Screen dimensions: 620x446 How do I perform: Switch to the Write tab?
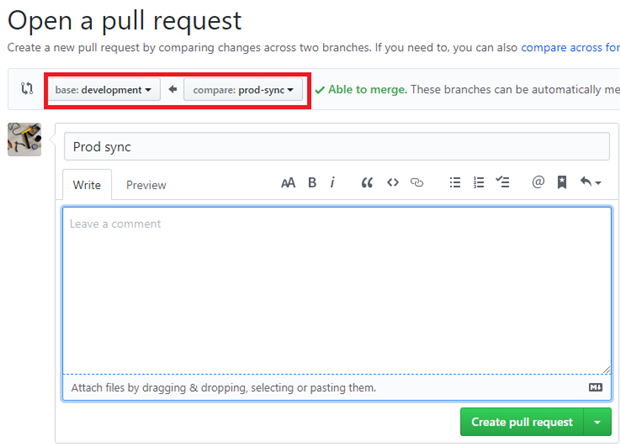pos(87,185)
